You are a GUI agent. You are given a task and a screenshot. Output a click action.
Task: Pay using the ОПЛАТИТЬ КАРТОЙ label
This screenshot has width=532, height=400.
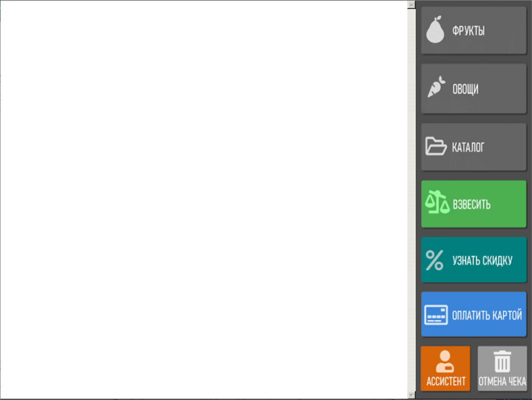click(487, 315)
